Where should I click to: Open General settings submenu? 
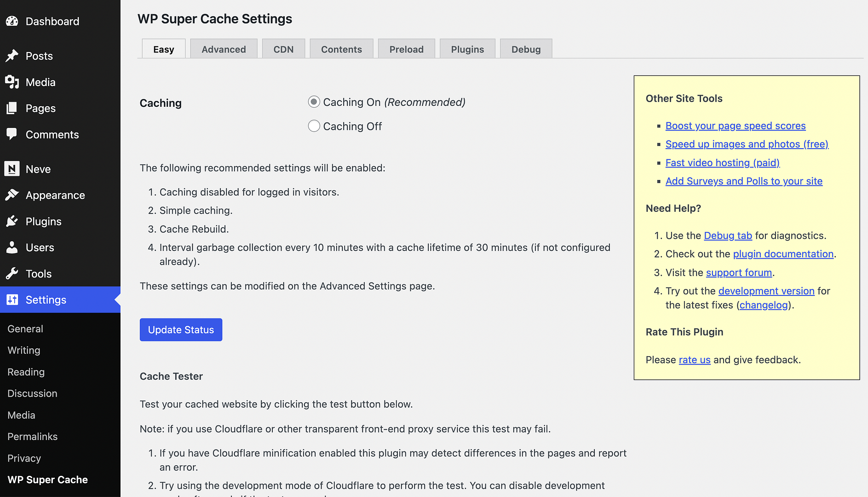click(x=25, y=329)
